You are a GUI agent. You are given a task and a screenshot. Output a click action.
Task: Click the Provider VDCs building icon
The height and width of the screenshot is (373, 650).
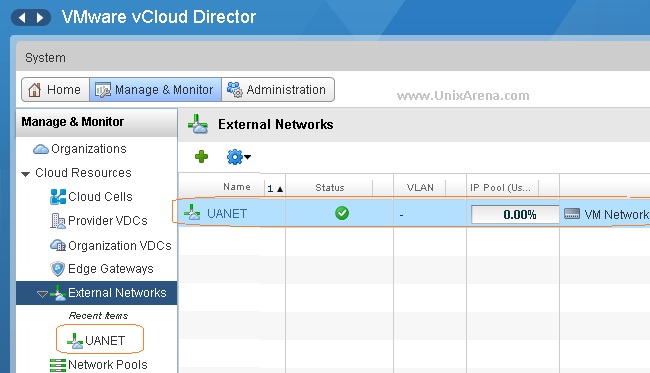[x=58, y=221]
